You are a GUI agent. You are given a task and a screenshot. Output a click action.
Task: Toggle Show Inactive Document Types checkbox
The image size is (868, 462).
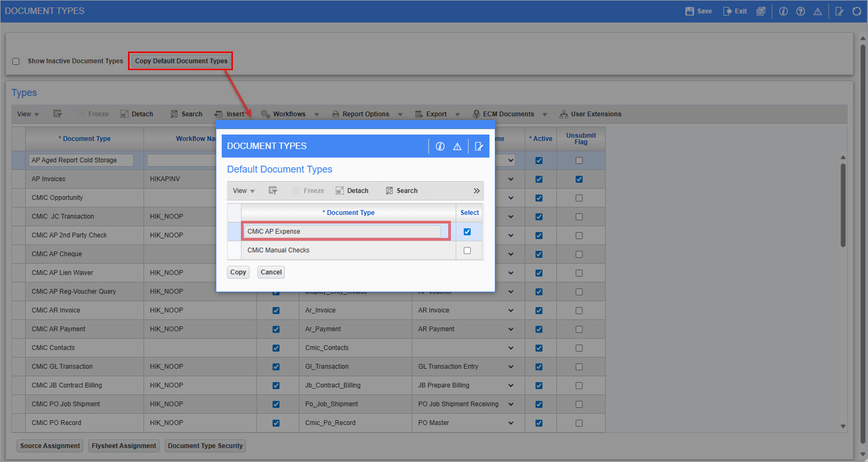click(16, 61)
